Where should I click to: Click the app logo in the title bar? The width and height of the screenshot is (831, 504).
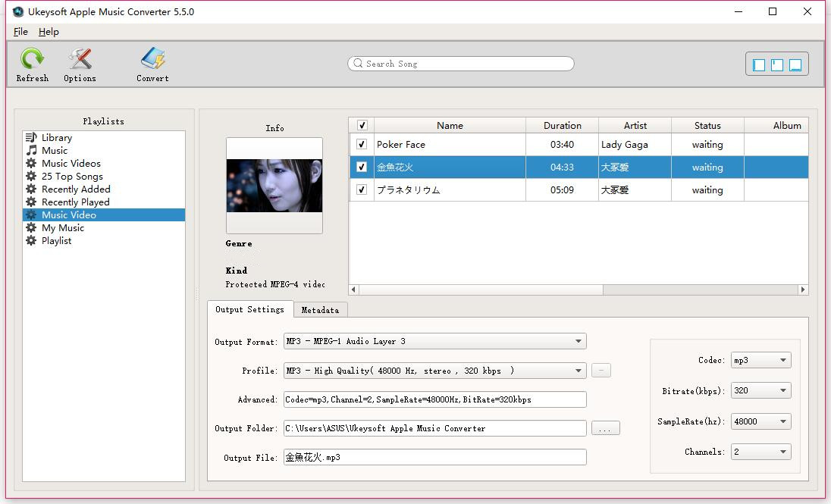(18, 11)
